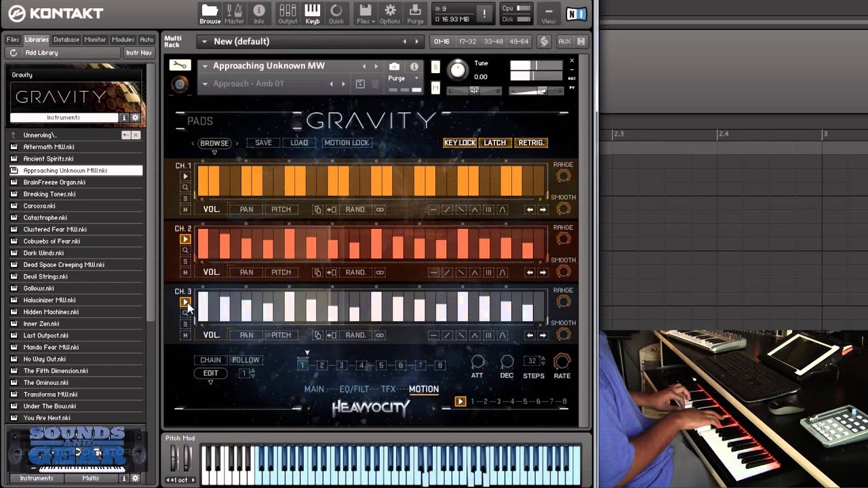Open the Master editor
Image resolution: width=868 pixels, height=488 pixels.
tap(234, 14)
